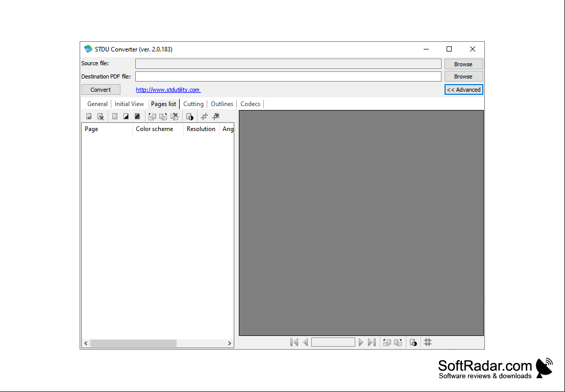Click the scroll right arrow of pages list
Image resolution: width=565 pixels, height=392 pixels.
(230, 344)
